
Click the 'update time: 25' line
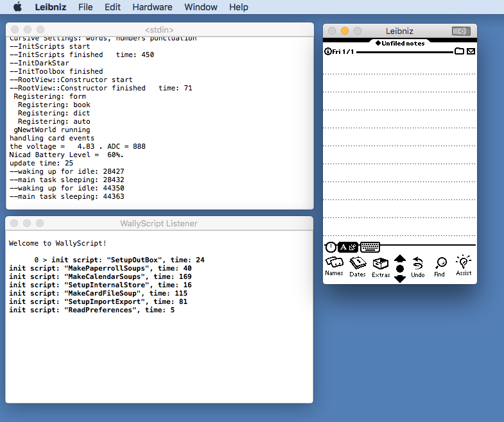tap(41, 163)
